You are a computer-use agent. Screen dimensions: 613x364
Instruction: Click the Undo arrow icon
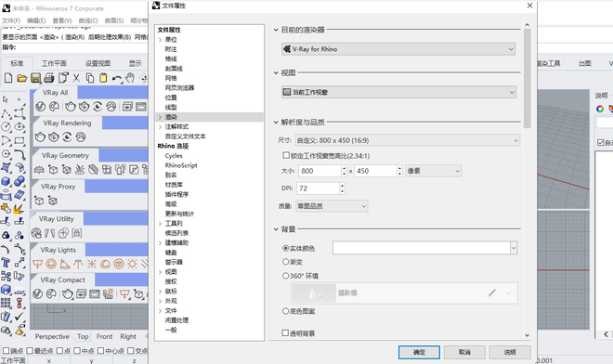click(x=116, y=78)
